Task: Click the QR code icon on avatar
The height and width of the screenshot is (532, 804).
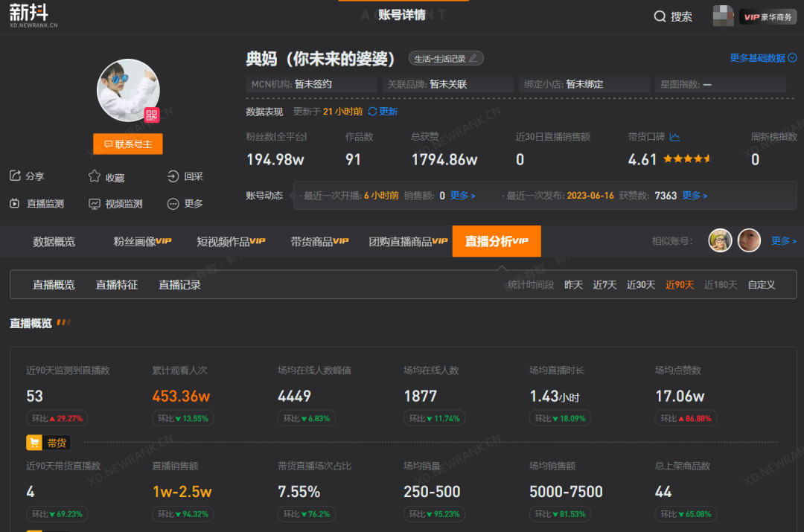Action: pyautogui.click(x=152, y=115)
